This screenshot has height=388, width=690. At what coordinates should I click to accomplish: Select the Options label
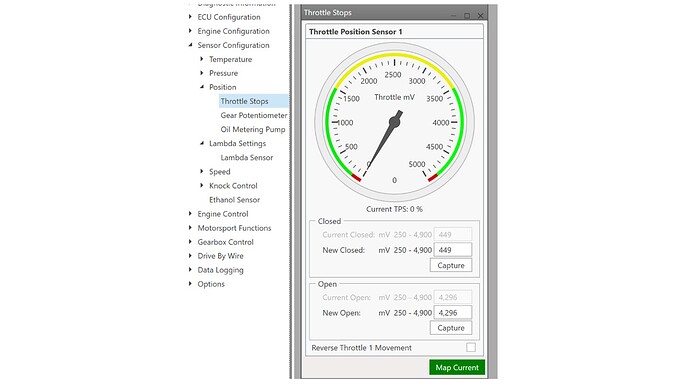211,284
